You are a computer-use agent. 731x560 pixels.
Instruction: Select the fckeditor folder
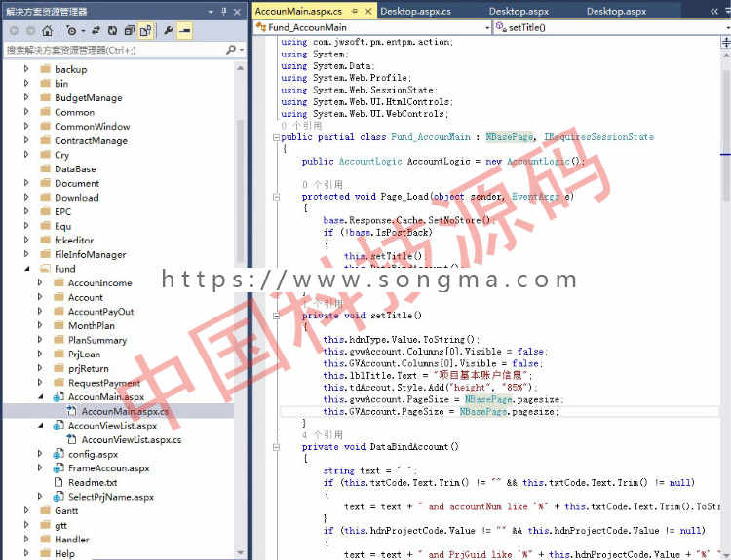click(74, 241)
